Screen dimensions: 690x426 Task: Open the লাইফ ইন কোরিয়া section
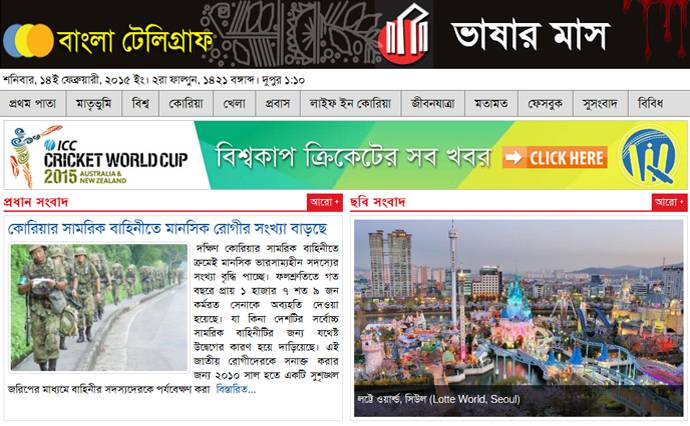351,104
